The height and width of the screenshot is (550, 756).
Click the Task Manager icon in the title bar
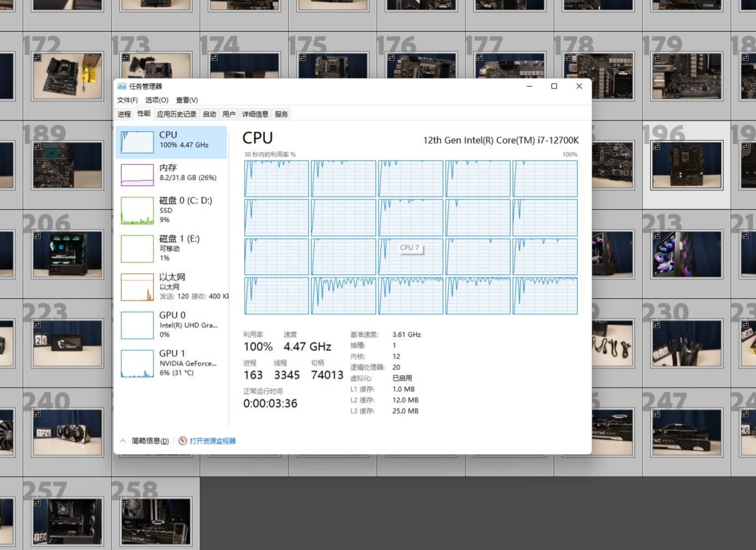pos(121,86)
